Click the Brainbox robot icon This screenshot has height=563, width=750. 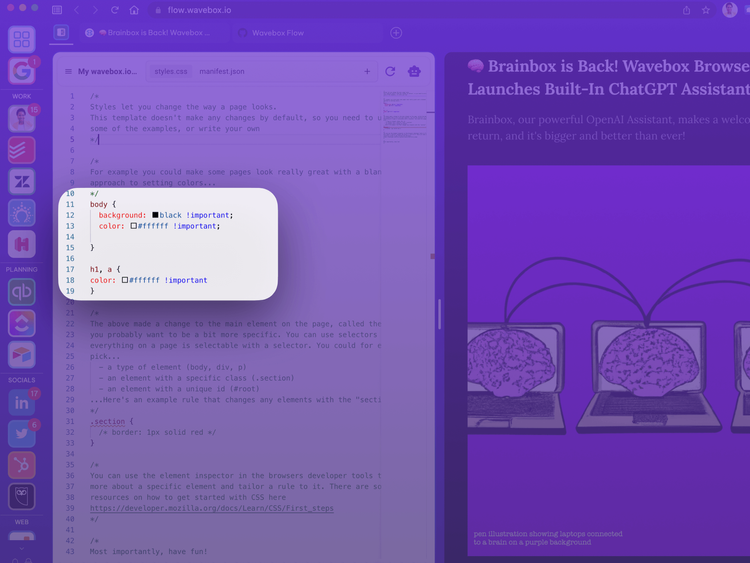click(x=414, y=71)
